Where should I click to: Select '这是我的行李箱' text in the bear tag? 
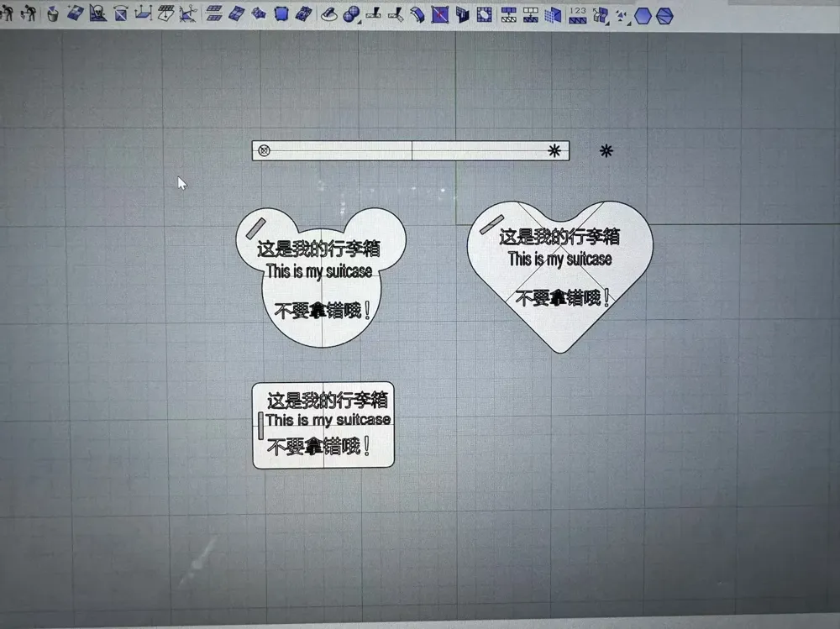click(318, 249)
